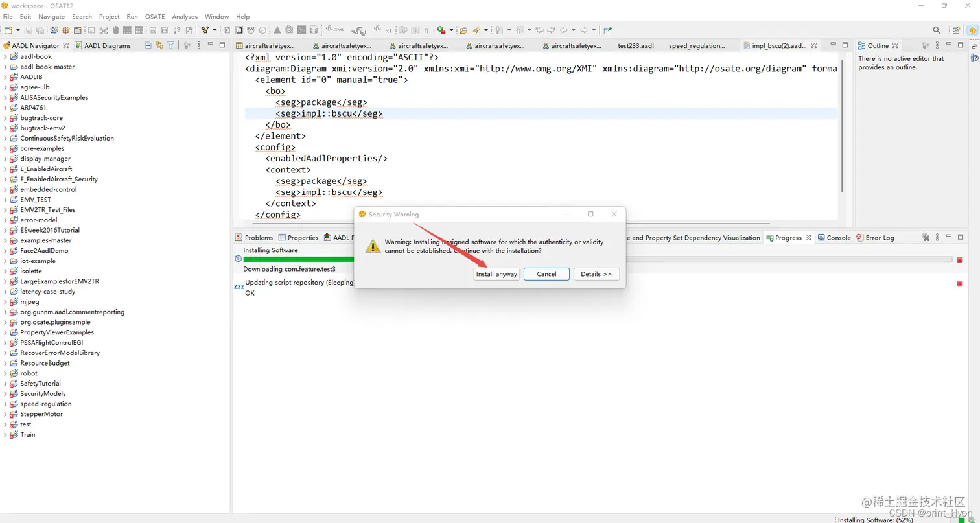The height and width of the screenshot is (523, 980).
Task: Expand the ARP4761 project
Action: pos(5,108)
